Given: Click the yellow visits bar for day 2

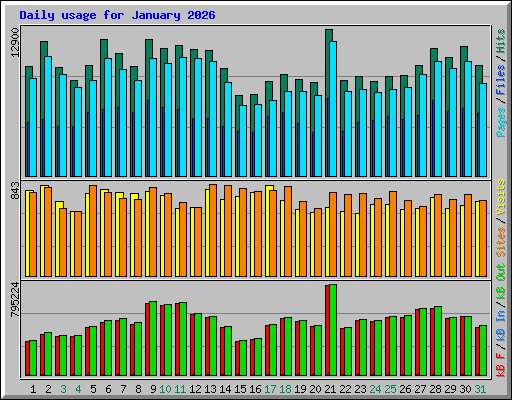Looking at the screenshot, I should pos(43,231).
